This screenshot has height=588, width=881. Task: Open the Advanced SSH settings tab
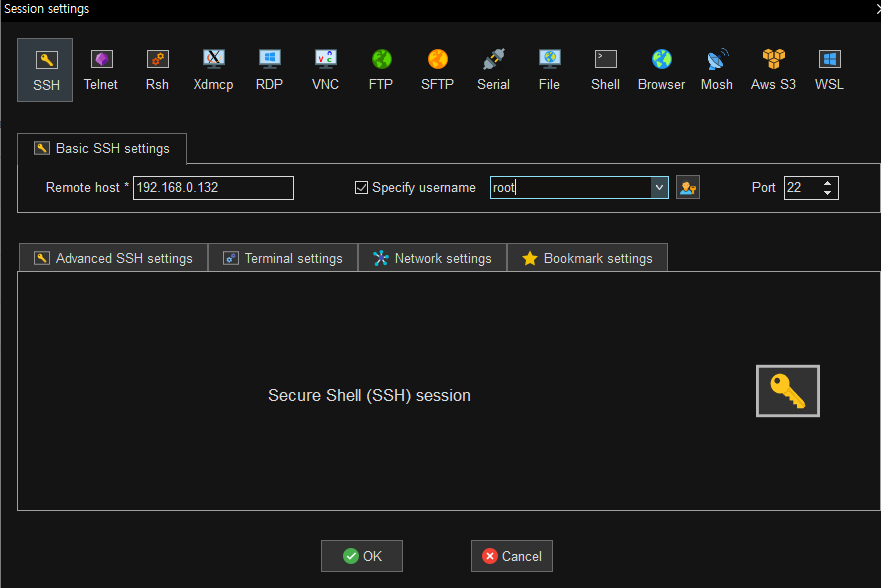[113, 258]
